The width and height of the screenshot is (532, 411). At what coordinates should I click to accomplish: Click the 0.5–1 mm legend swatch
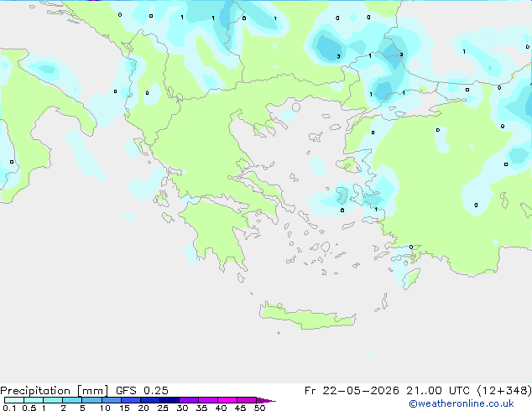coord(34,400)
